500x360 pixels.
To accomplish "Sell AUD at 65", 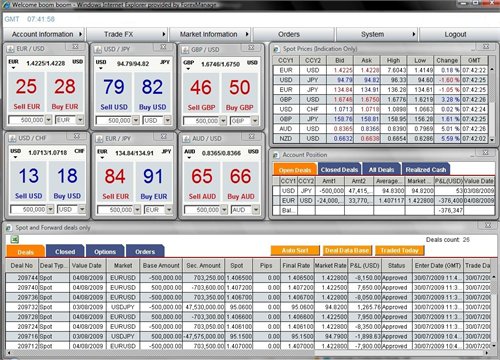I will coord(202,182).
